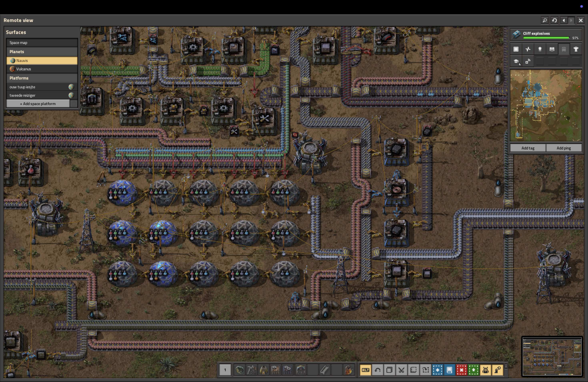588x382 pixels.
Task: Go back with the left arrow button
Action: (564, 20)
